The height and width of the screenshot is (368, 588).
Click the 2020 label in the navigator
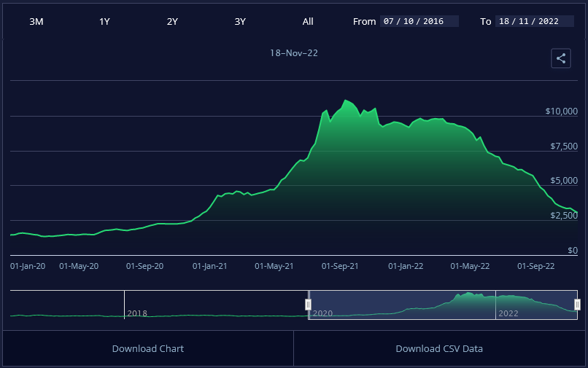pos(322,313)
